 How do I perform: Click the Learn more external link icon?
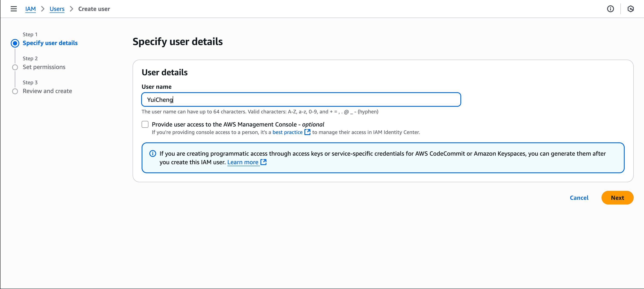tap(263, 162)
